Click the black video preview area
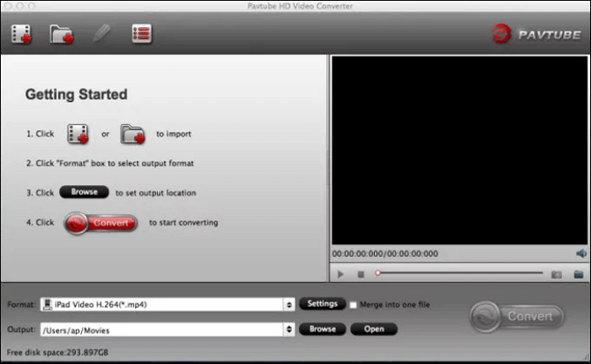 (x=459, y=150)
